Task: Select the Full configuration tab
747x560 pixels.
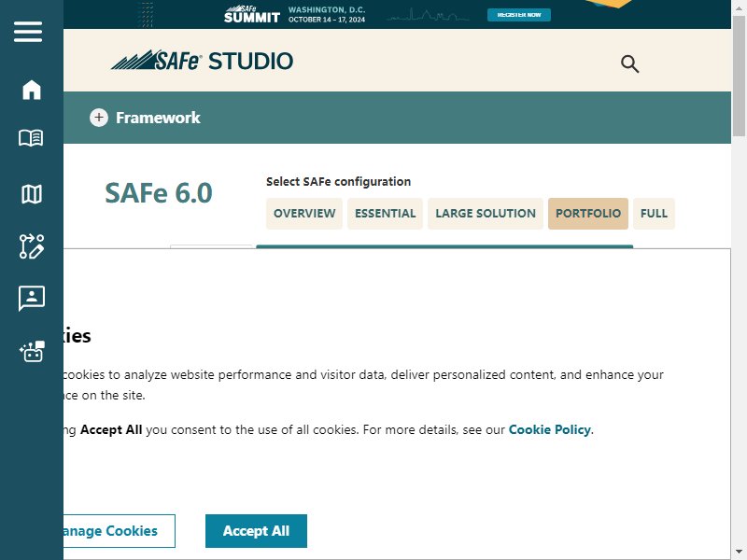Action: [x=655, y=214]
